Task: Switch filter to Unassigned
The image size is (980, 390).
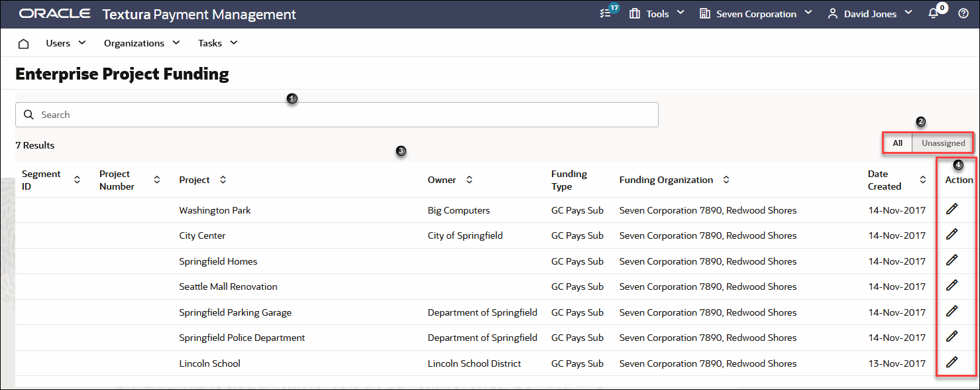Action: 943,143
